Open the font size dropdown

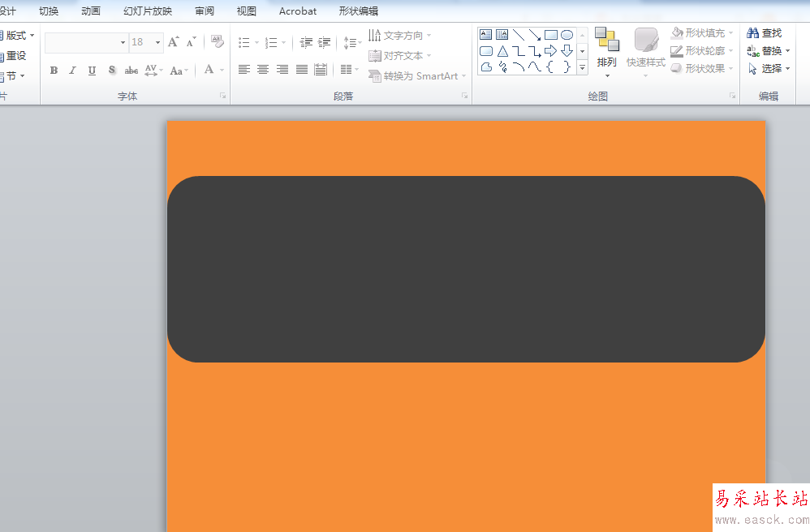(158, 42)
